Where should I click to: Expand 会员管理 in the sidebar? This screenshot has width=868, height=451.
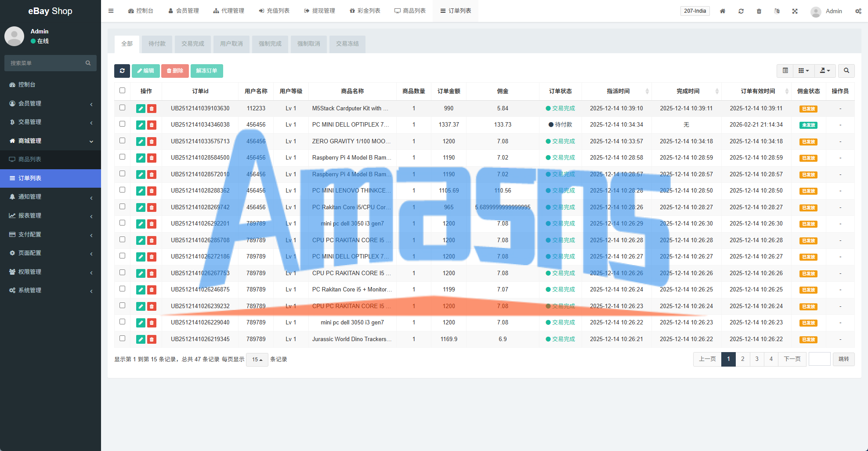coord(51,103)
